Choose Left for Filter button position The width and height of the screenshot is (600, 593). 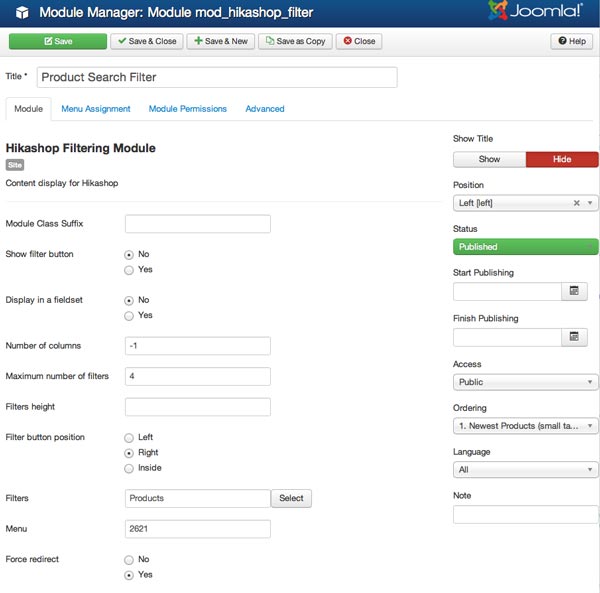click(129, 438)
